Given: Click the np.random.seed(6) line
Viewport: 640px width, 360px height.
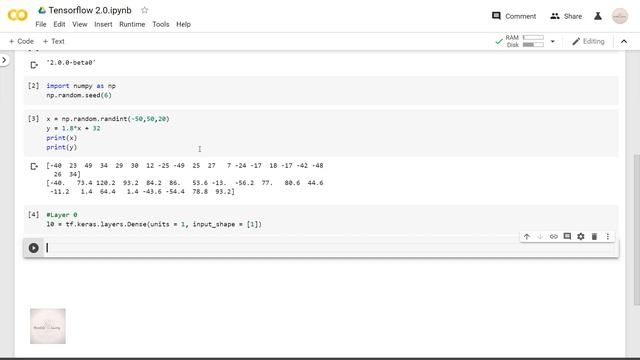Looking at the screenshot, I should click(79, 95).
